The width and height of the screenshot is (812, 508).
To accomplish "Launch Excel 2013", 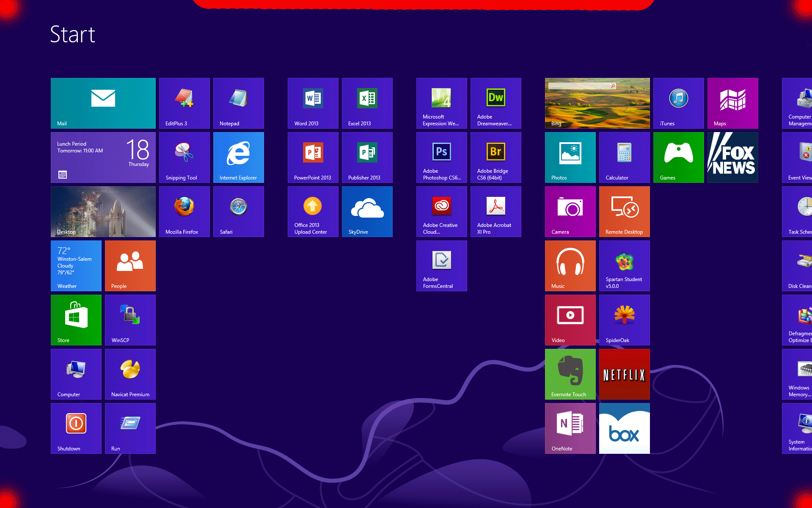I will tap(367, 103).
